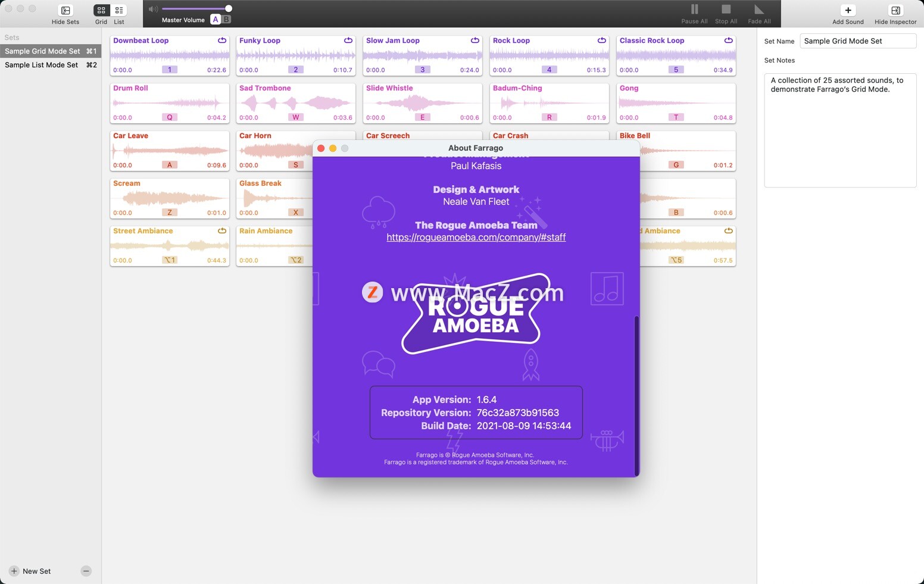The width and height of the screenshot is (924, 584).
Task: Adjust the Master Volume slider knob
Action: [229, 8]
